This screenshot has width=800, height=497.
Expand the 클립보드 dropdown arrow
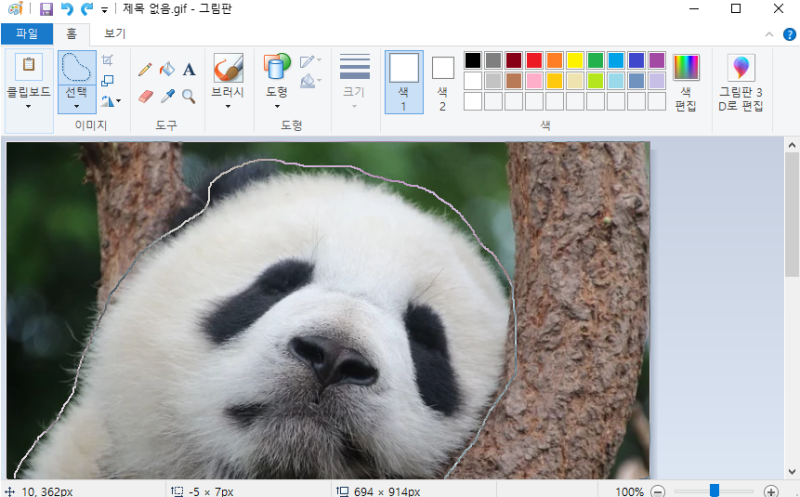pos(29,106)
